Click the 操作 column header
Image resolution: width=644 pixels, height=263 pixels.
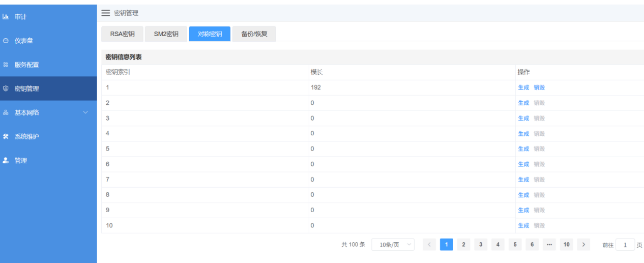[x=524, y=72]
